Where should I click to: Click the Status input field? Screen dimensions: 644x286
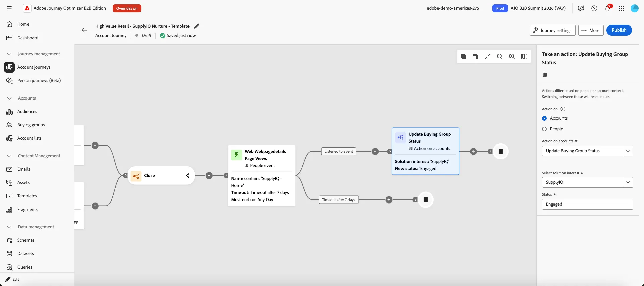click(587, 204)
